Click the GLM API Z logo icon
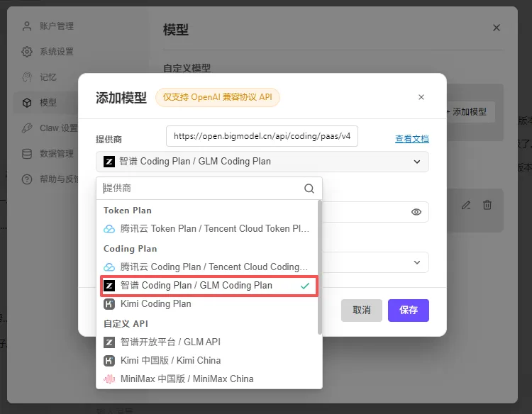 click(109, 342)
